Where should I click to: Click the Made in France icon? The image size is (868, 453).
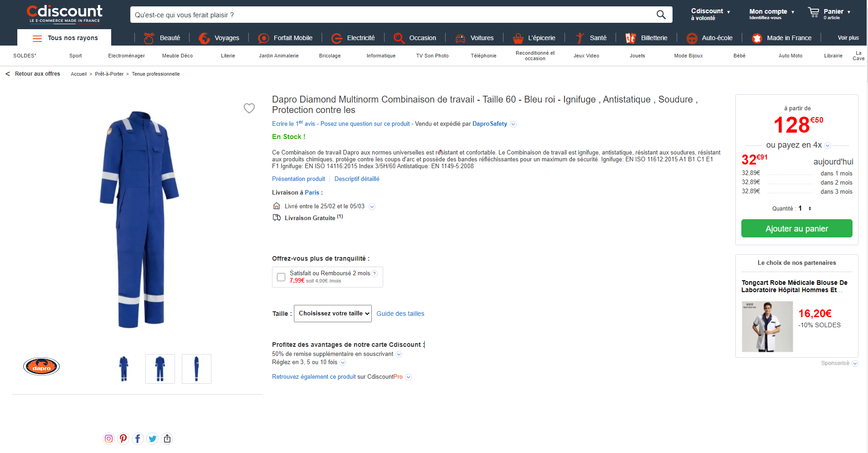click(757, 38)
